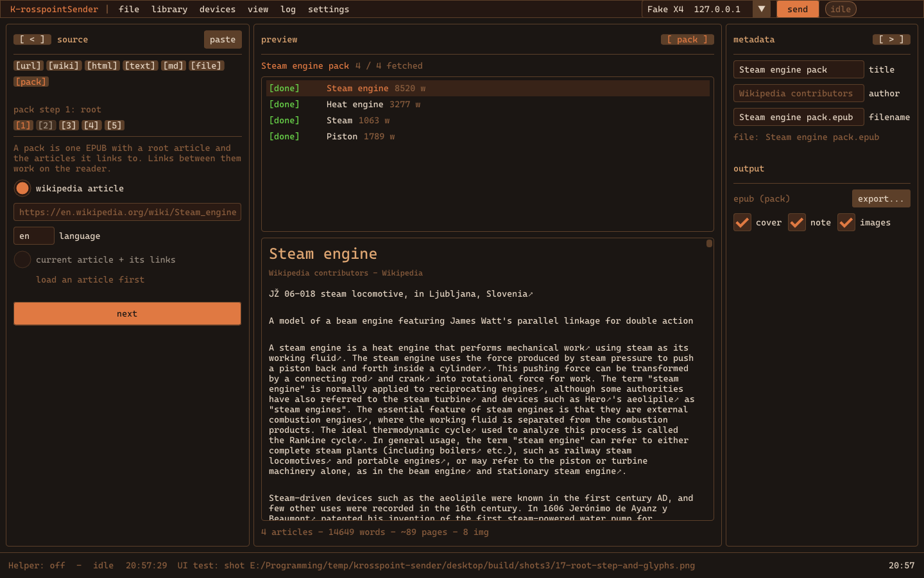The height and width of the screenshot is (578, 924).
Task: Click the export... button
Action: tap(881, 198)
